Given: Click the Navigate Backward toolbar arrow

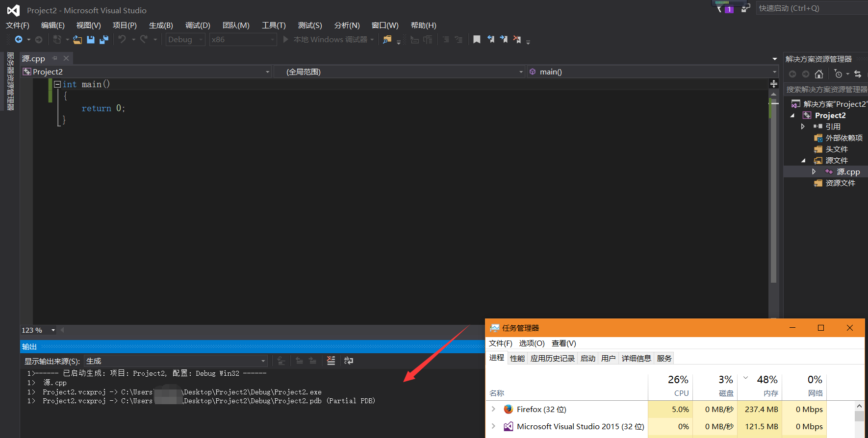Looking at the screenshot, I should 19,39.
